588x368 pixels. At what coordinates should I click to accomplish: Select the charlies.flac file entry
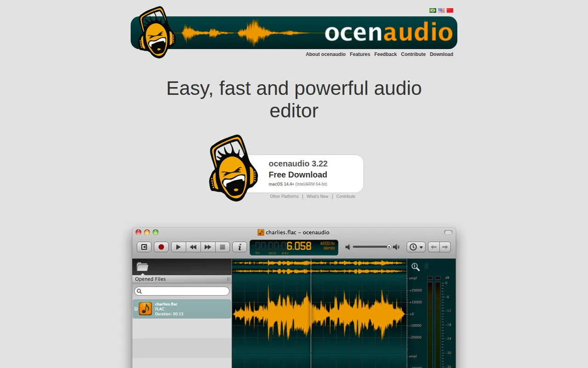tap(182, 309)
